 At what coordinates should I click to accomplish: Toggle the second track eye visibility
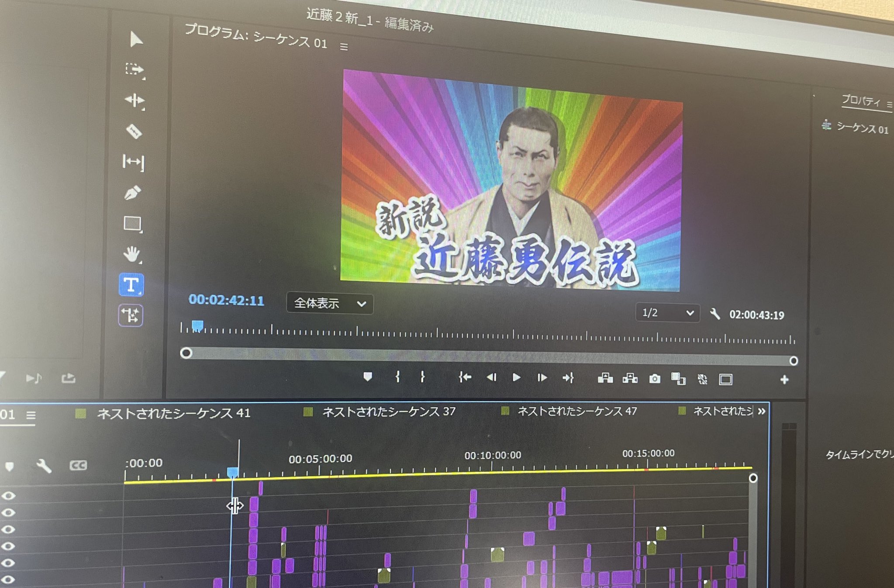tap(9, 512)
